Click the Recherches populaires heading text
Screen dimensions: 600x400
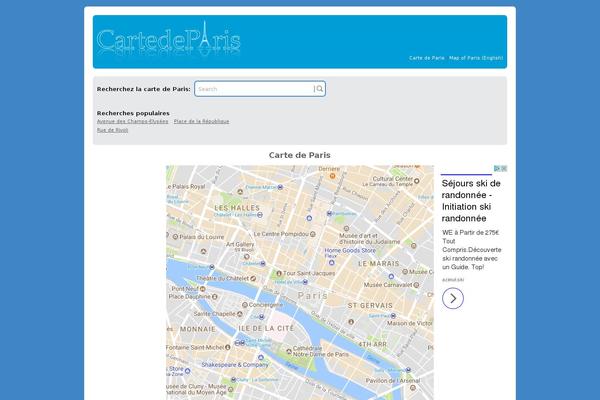click(133, 113)
